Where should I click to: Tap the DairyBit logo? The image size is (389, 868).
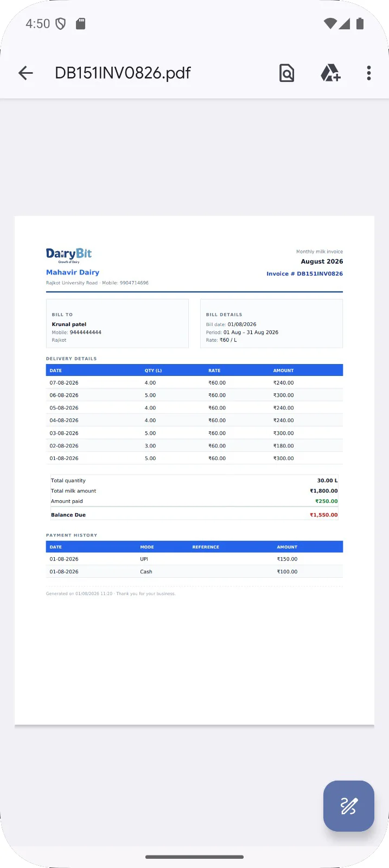[69, 255]
